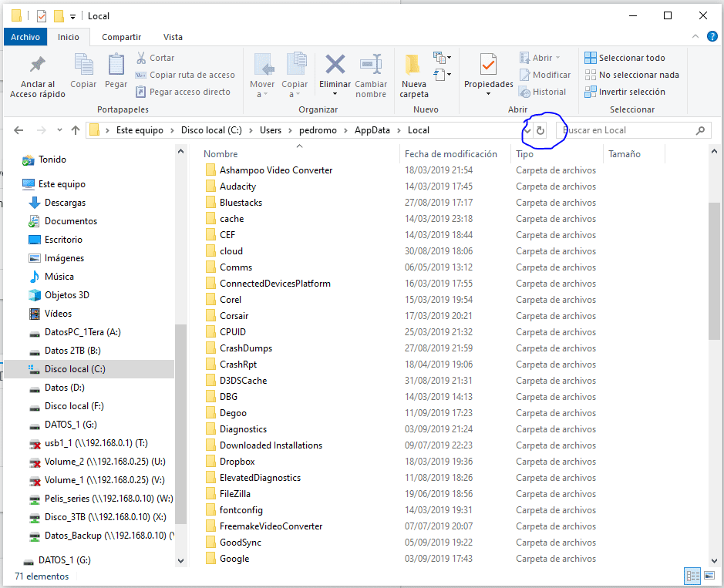Go back with the left arrow
Image resolution: width=724 pixels, height=588 pixels.
tap(19, 130)
